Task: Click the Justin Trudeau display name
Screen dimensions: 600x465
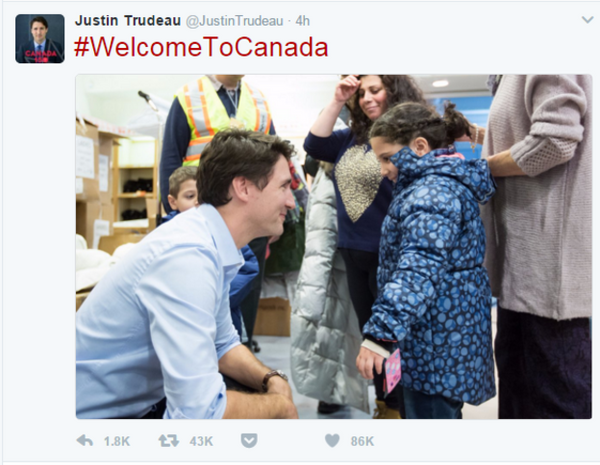Action: click(x=125, y=20)
